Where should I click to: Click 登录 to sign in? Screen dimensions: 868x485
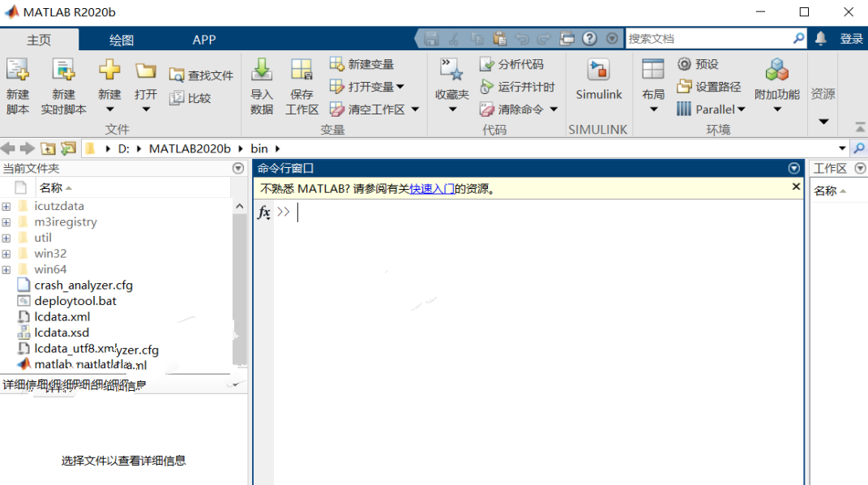852,39
